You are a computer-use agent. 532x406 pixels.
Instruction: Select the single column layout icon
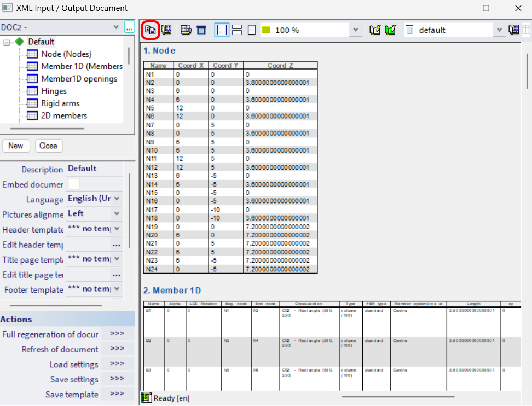(x=221, y=30)
